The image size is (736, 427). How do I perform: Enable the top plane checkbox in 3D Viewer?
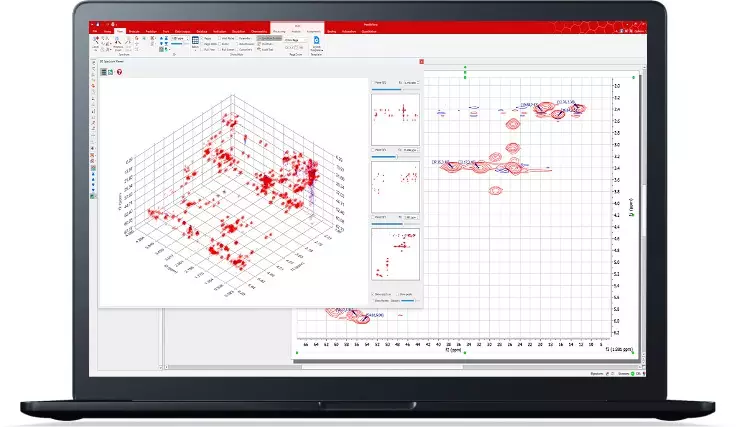point(373,83)
